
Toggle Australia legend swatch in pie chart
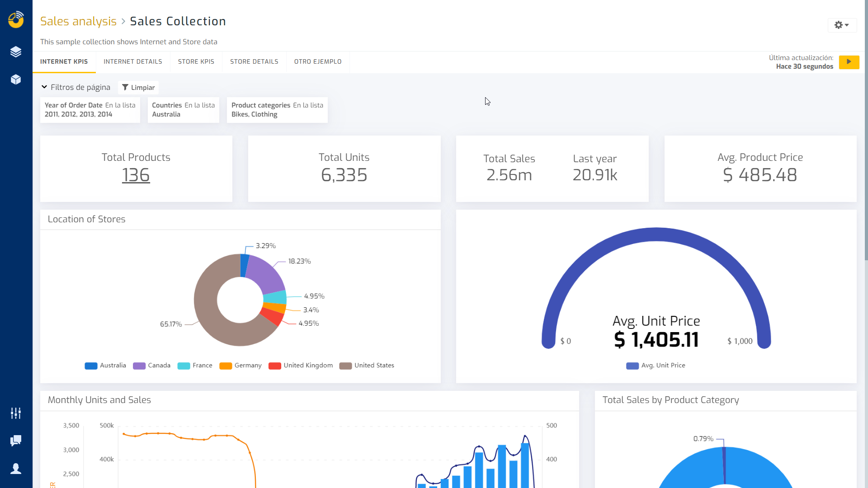tap(91, 366)
